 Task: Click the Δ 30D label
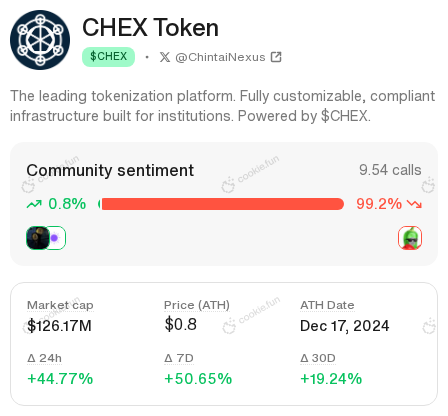(x=318, y=358)
